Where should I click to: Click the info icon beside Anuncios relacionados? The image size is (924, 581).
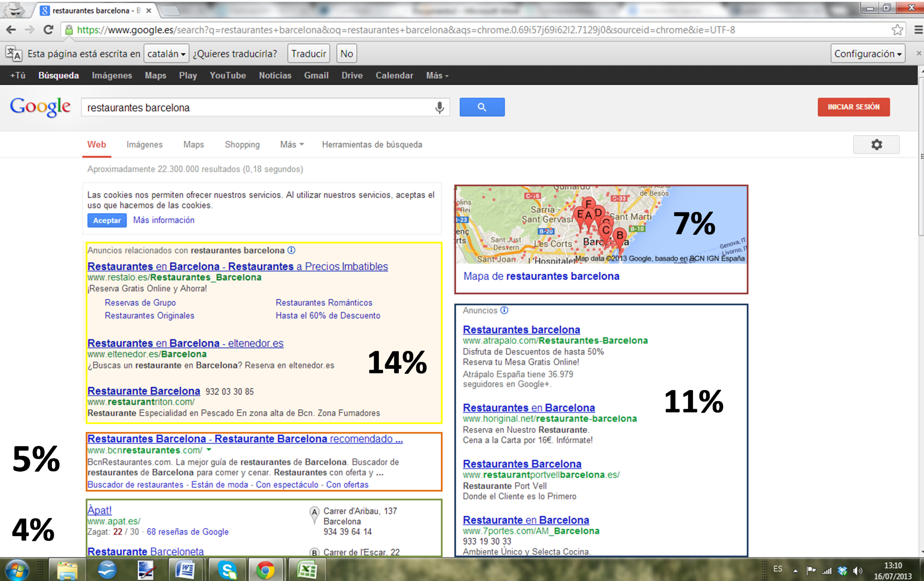(292, 250)
